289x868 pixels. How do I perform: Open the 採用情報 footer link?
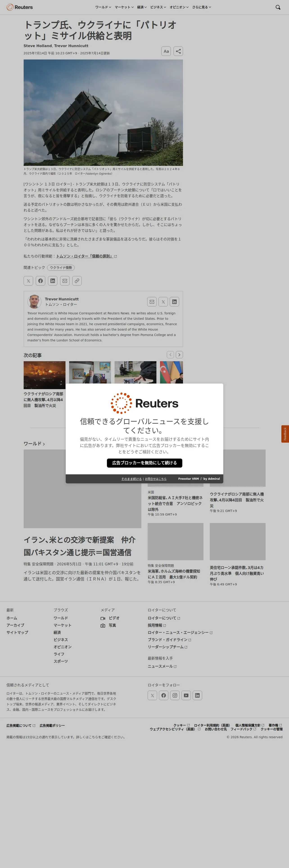pos(157,625)
